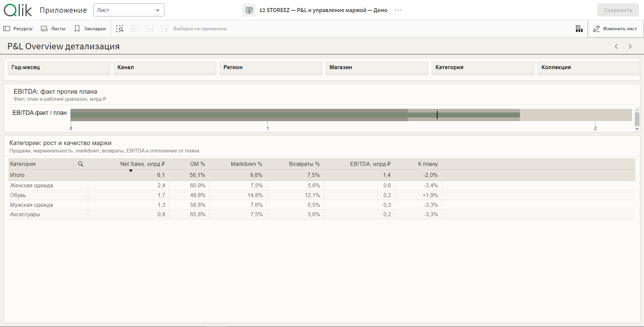Go to next sheet arrow
Viewport: 644px width, 327px height.
tap(630, 46)
